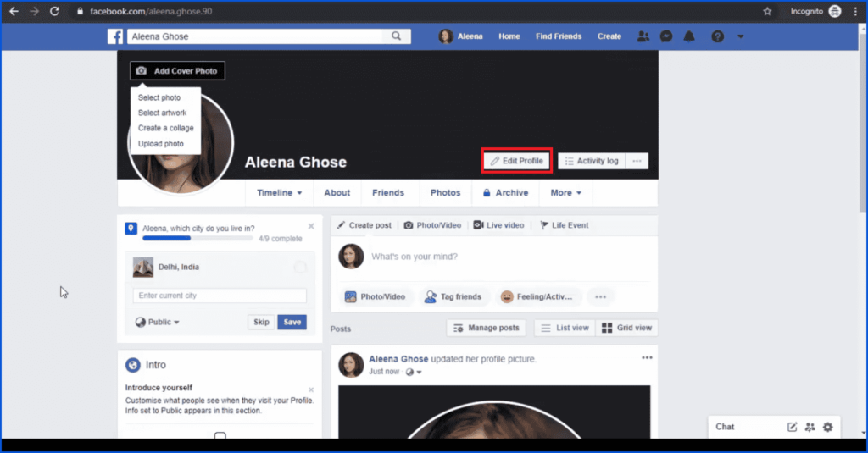Click the Enter current city field
The image size is (868, 453).
click(x=220, y=296)
